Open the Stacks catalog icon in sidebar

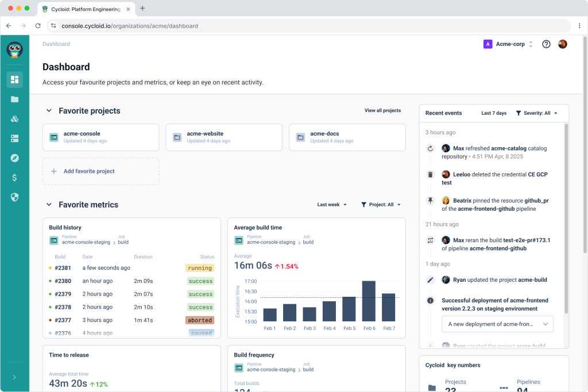[14, 119]
